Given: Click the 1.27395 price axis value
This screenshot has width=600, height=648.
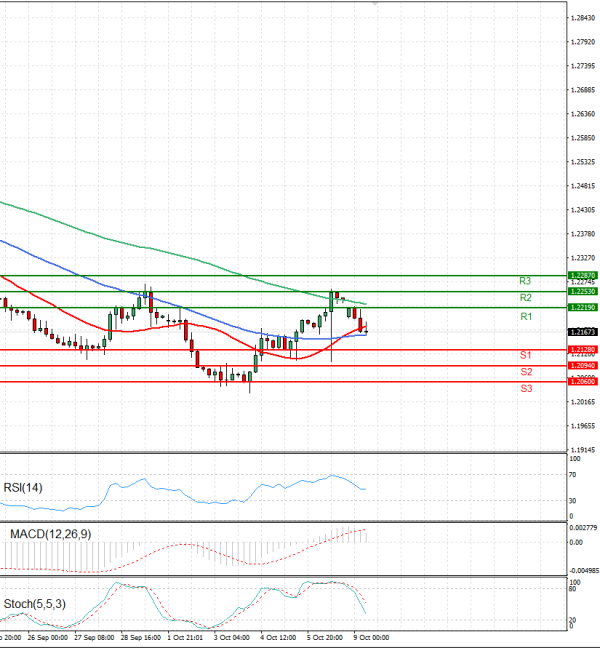Looking at the screenshot, I should tap(583, 66).
